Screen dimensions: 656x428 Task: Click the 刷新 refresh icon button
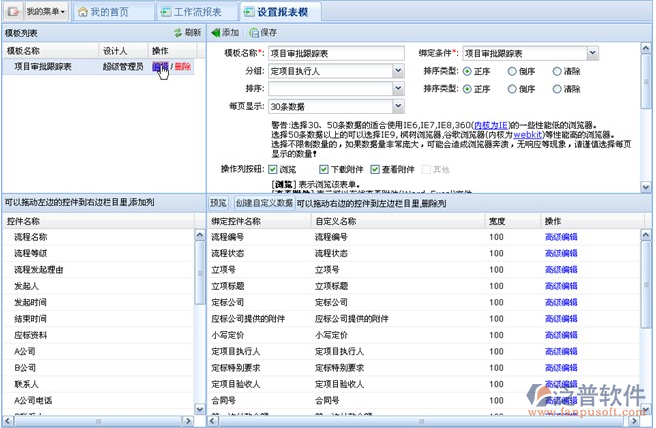176,33
